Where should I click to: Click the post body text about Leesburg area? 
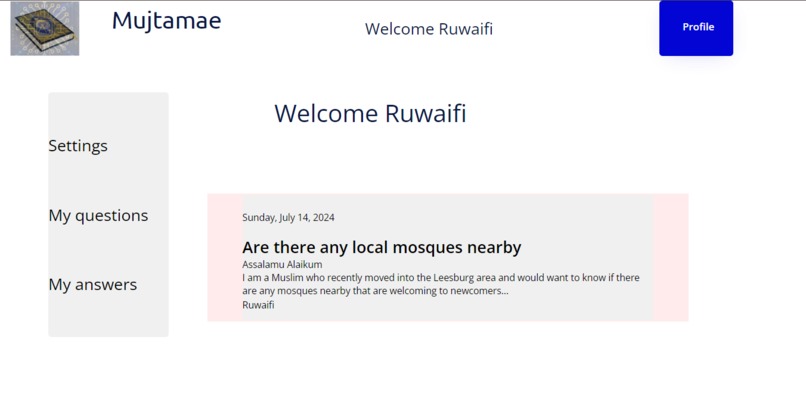coord(441,284)
